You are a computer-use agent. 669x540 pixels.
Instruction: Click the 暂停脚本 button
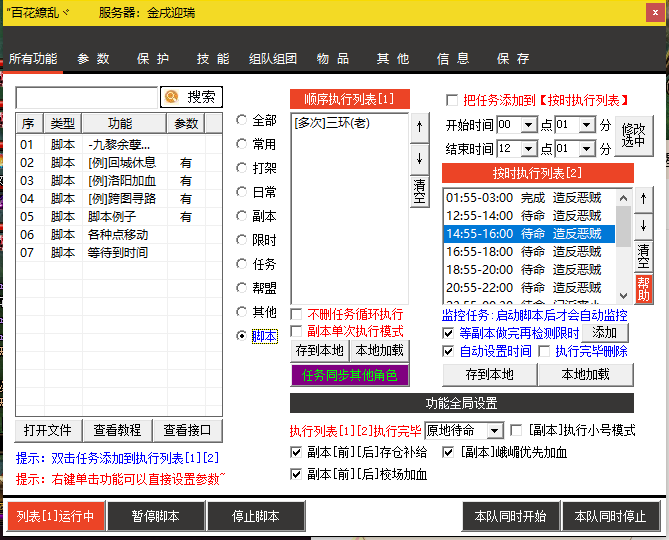(x=155, y=517)
